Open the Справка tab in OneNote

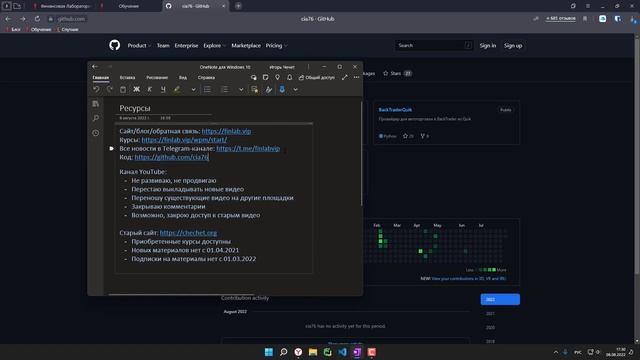click(x=206, y=78)
